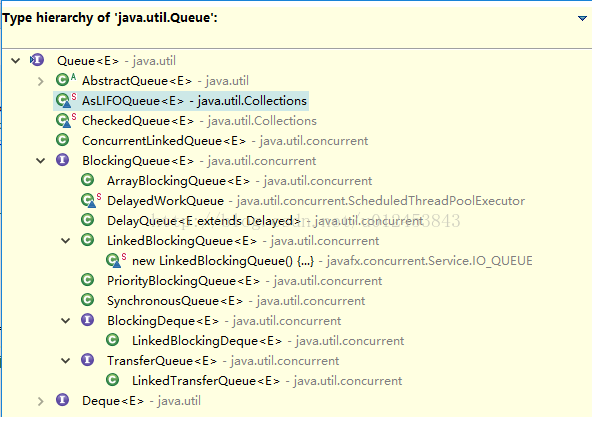
Task: Click the SynchronousQueue class icon
Action: point(87,300)
